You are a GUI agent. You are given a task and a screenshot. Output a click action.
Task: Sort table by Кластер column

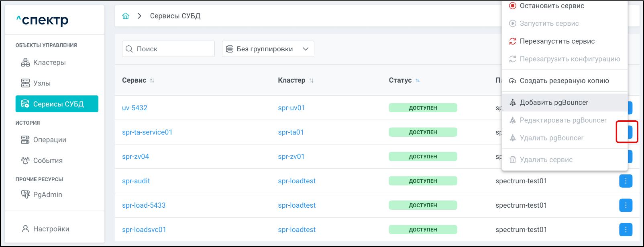(311, 81)
